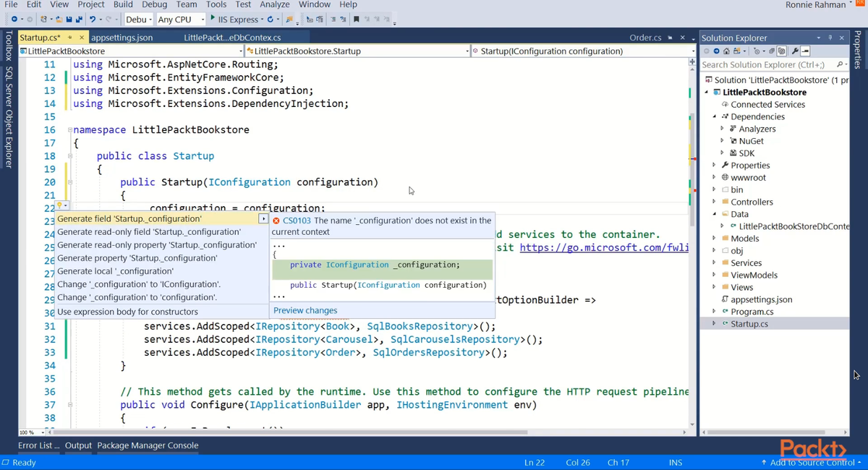Expand the NuGet node in Solution Explorer

click(x=722, y=141)
